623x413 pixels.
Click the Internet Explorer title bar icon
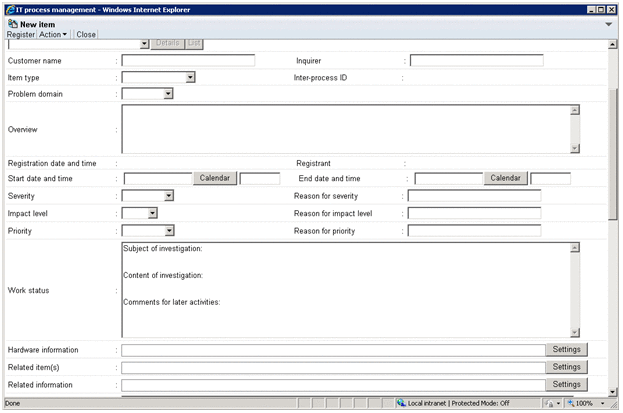click(10, 10)
